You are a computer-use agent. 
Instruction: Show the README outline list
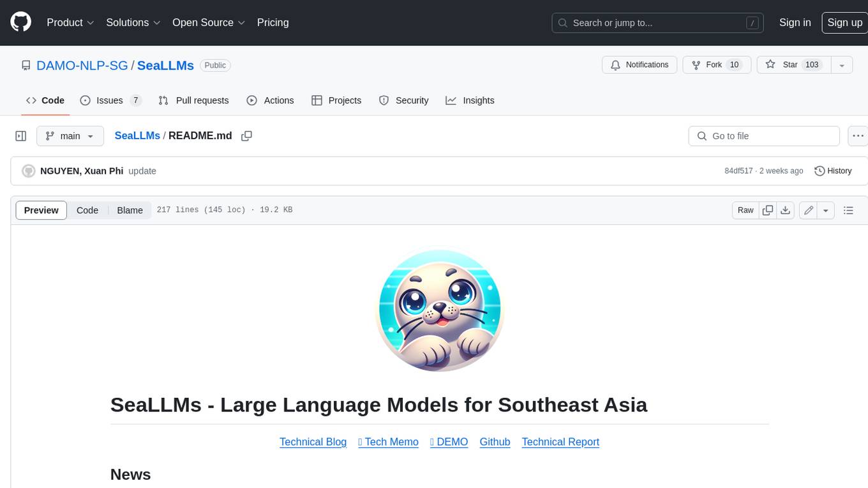[x=848, y=210]
